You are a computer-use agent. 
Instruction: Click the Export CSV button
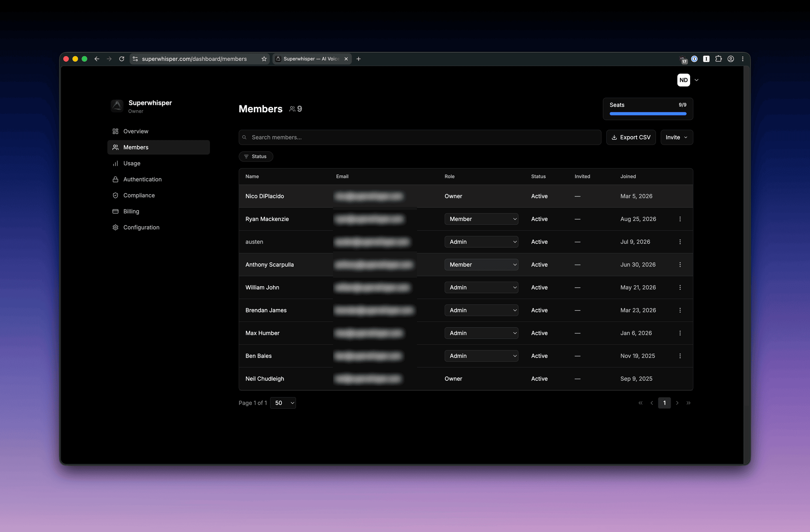pyautogui.click(x=631, y=137)
